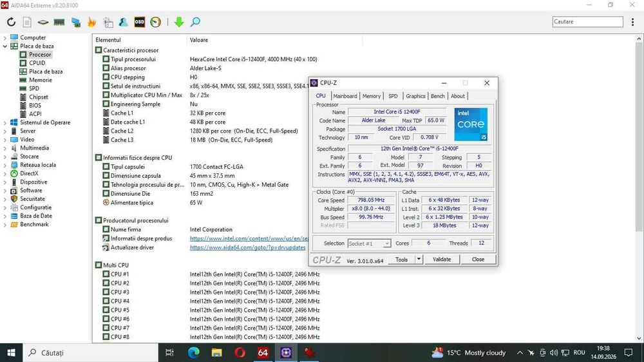Screen dimensions: 644x362
Task: Expand Sistemul de Operare node
Action: tap(5, 122)
